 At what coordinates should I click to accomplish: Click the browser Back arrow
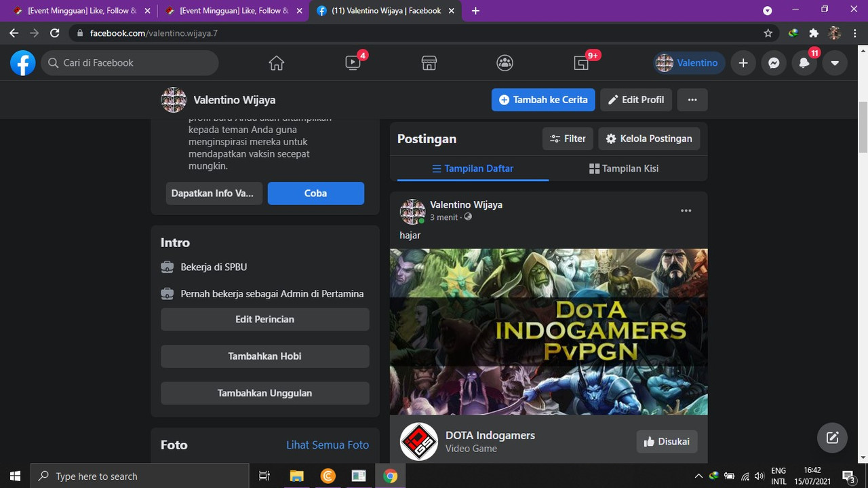coord(14,33)
